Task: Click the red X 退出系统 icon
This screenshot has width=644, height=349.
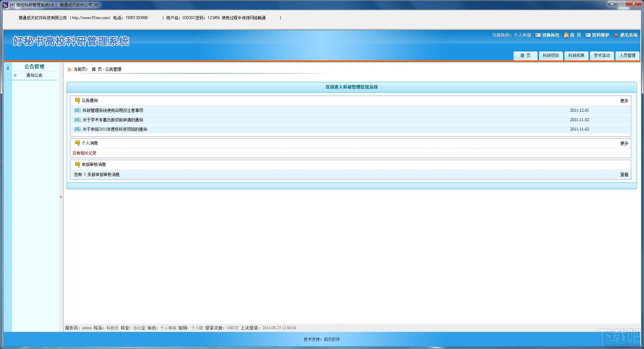Action: click(616, 35)
